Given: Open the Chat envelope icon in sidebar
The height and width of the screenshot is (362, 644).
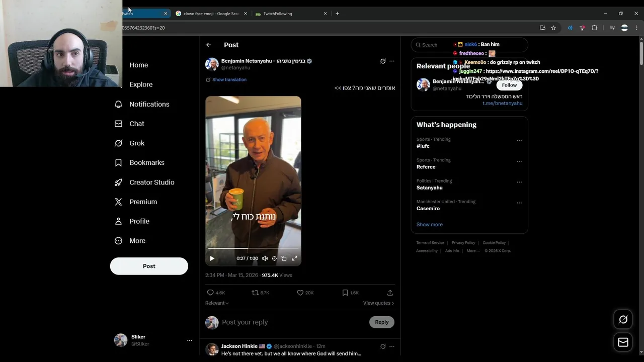Looking at the screenshot, I should 118,124.
